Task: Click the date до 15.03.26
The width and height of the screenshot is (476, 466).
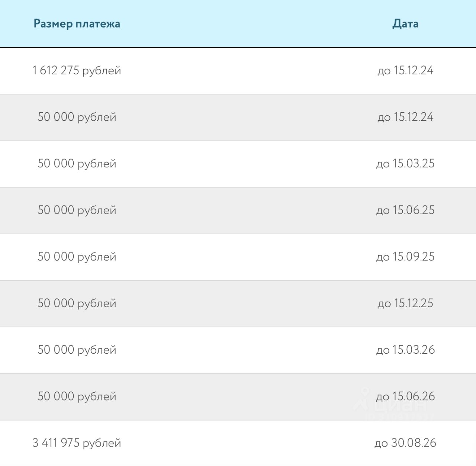Action: point(405,350)
